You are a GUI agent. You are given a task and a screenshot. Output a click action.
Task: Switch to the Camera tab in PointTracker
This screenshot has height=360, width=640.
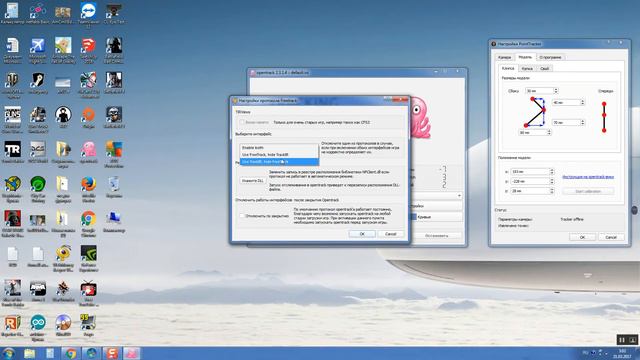coord(504,57)
